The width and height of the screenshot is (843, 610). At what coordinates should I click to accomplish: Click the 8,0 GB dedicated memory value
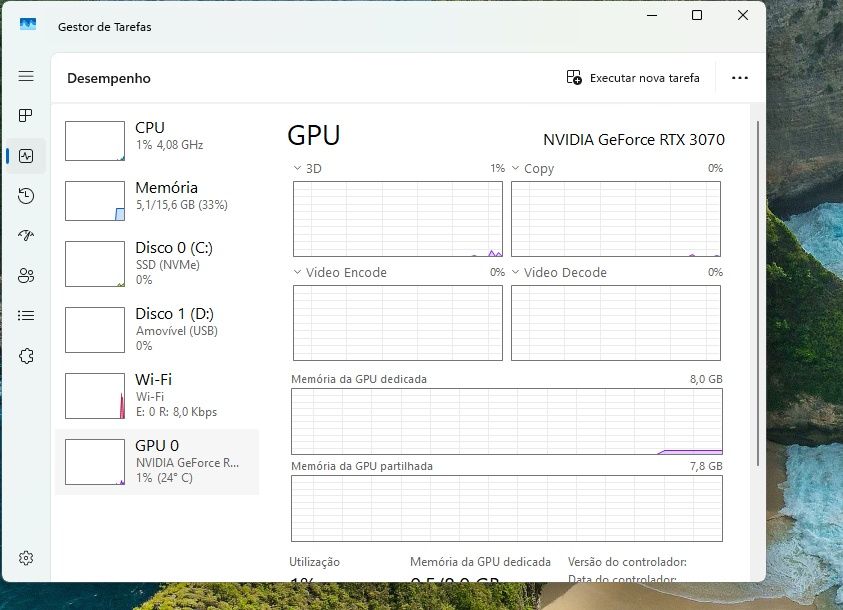[706, 379]
